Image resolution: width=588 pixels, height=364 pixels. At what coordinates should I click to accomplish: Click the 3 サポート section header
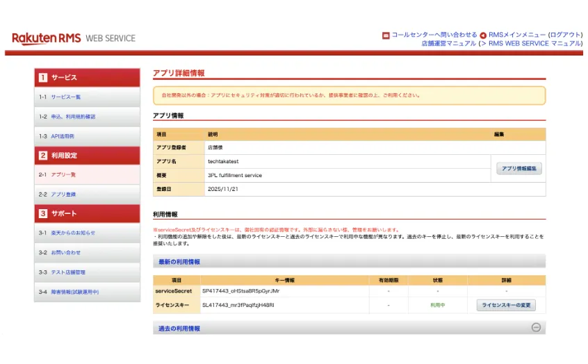(87, 213)
